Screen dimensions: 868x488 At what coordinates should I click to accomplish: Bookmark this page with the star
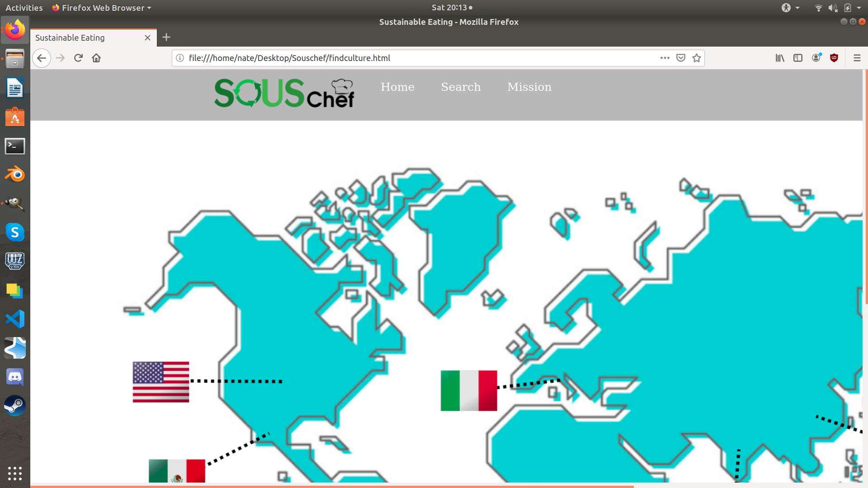coord(697,58)
